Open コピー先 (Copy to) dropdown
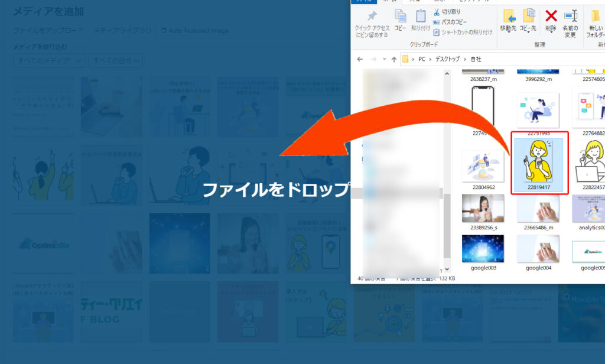The width and height of the screenshot is (605, 364). 528,21
